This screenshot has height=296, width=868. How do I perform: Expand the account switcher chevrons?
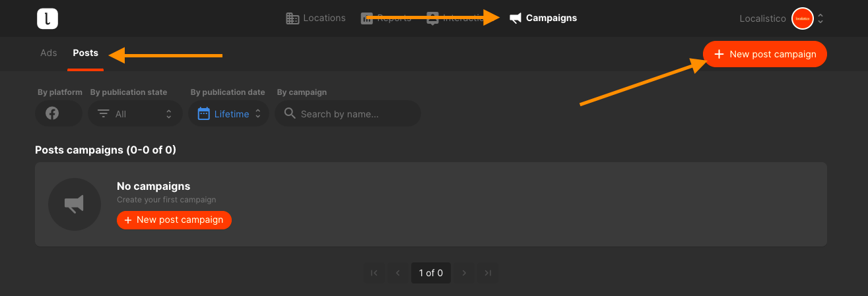(820, 18)
